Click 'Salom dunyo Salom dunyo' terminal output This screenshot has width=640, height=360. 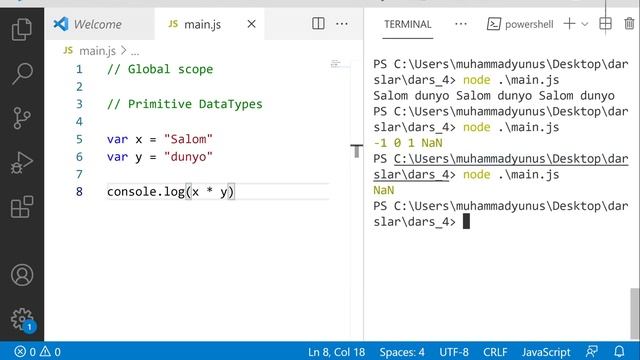pyautogui.click(x=494, y=96)
